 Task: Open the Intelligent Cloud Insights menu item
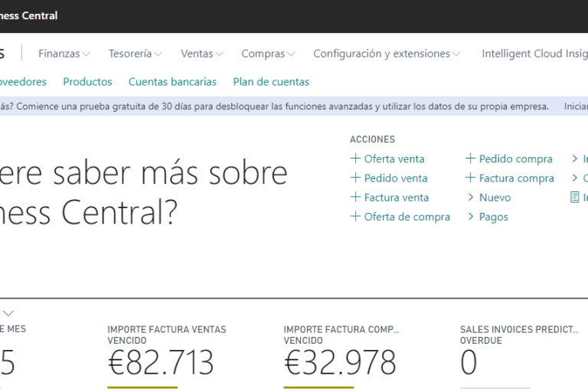[534, 54]
